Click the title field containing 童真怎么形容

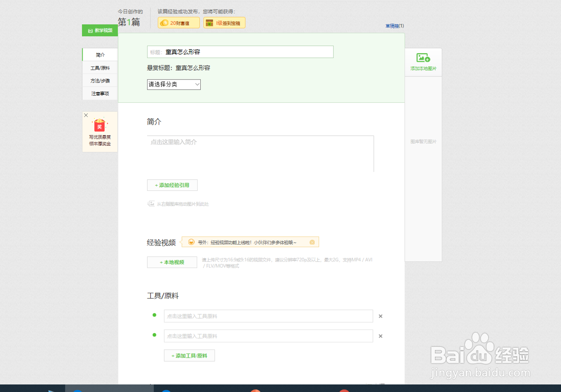click(240, 52)
